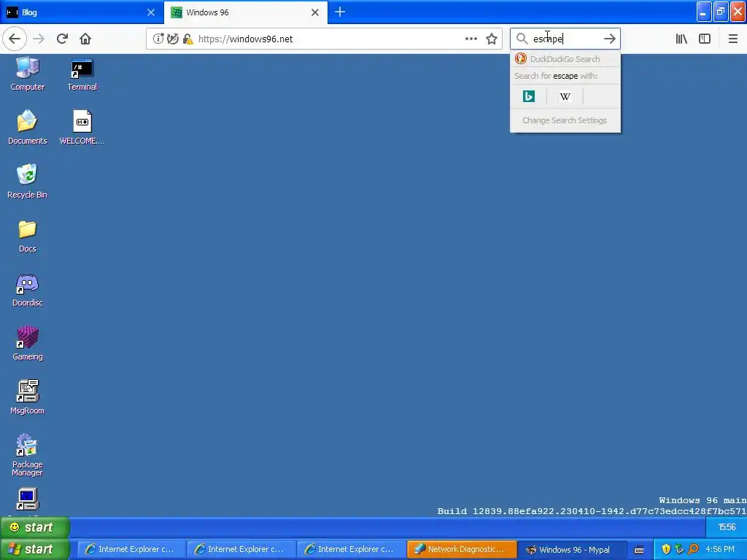Switch to second Internet Explorer taskbar item
This screenshot has width=747, height=560.
[x=241, y=550]
